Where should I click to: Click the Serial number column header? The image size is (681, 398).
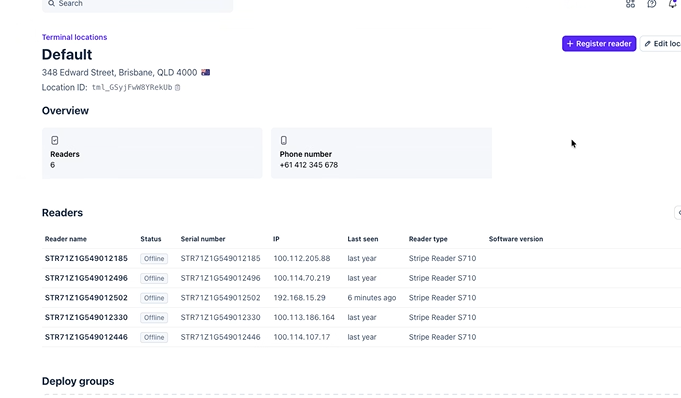coord(203,239)
